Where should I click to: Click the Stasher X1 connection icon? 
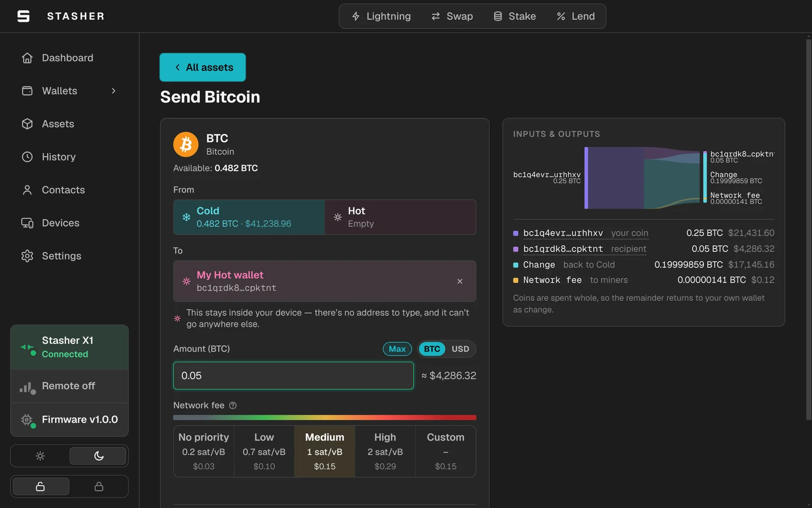27,348
